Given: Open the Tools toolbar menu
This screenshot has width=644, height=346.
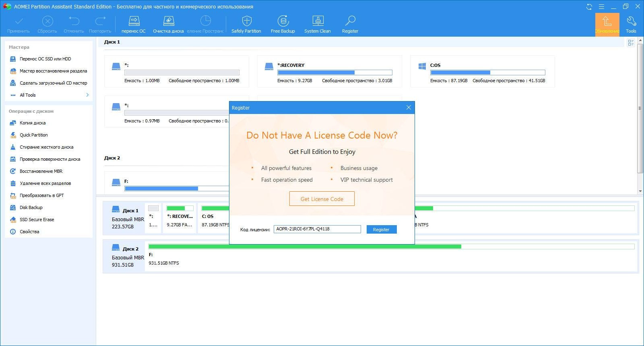Looking at the screenshot, I should (x=631, y=25).
